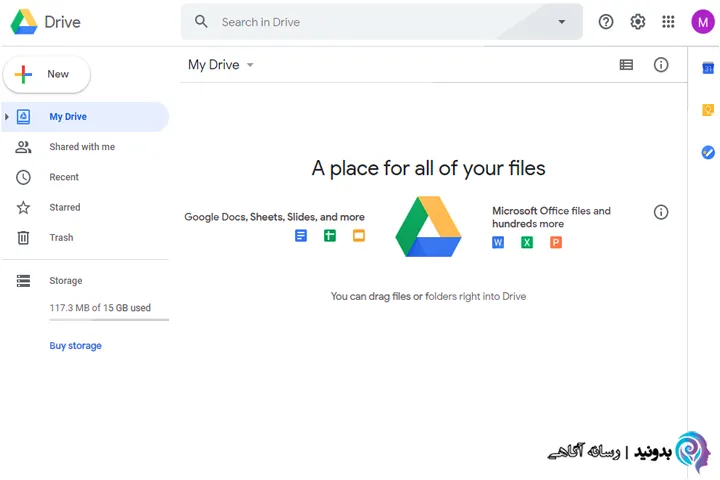Open Shared with me
Viewport: 720px width, 480px height.
(x=85, y=147)
